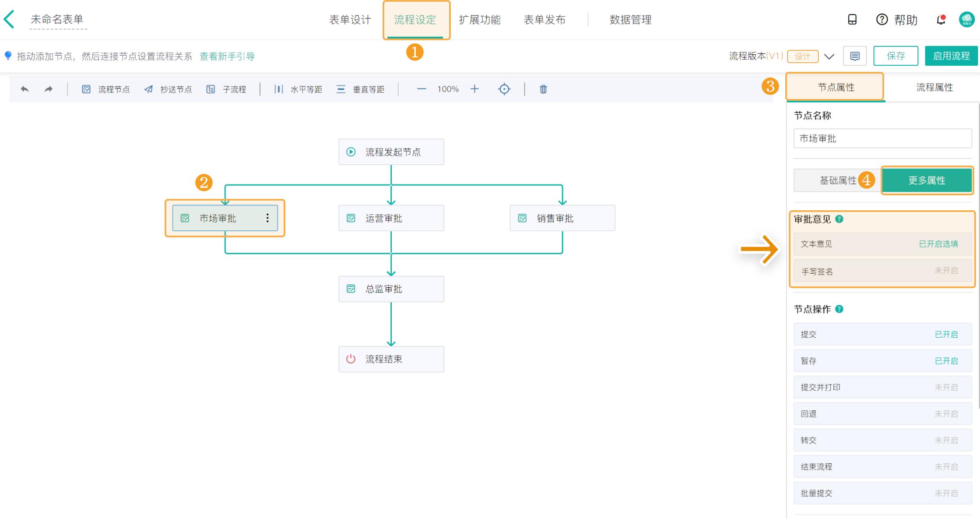The height and width of the screenshot is (519, 980).
Task: Click the delete trash icon
Action: pyautogui.click(x=543, y=89)
